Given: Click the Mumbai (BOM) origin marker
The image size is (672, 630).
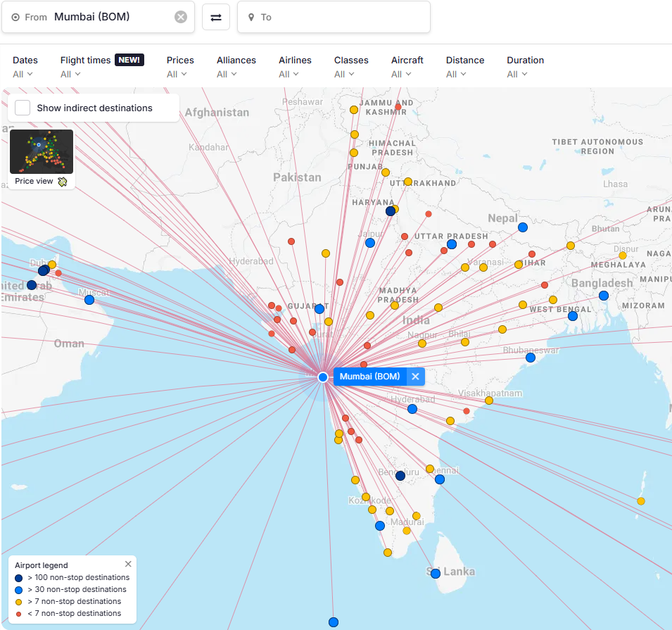Looking at the screenshot, I should [323, 377].
